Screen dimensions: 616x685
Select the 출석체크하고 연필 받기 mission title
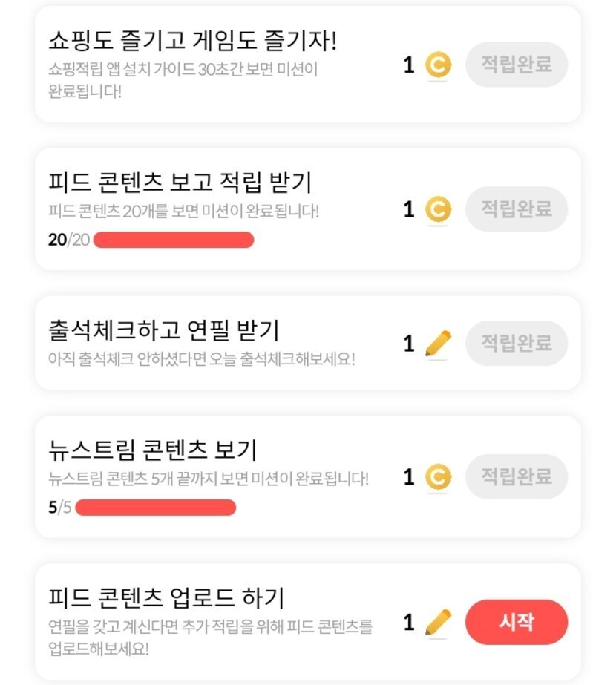(x=163, y=330)
